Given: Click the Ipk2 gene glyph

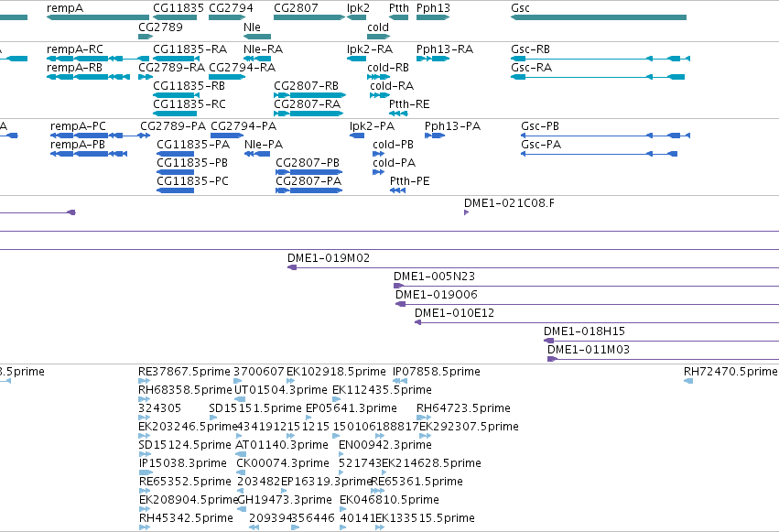Looking at the screenshot, I should click(x=357, y=17).
